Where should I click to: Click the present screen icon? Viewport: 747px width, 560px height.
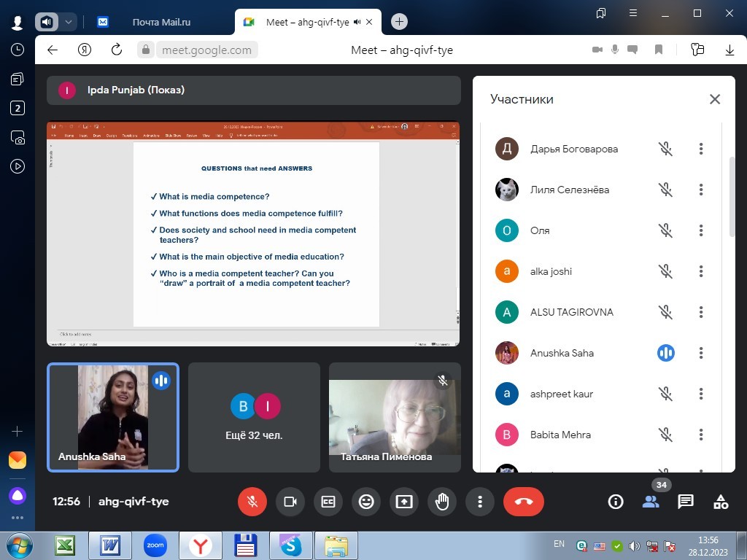click(404, 502)
